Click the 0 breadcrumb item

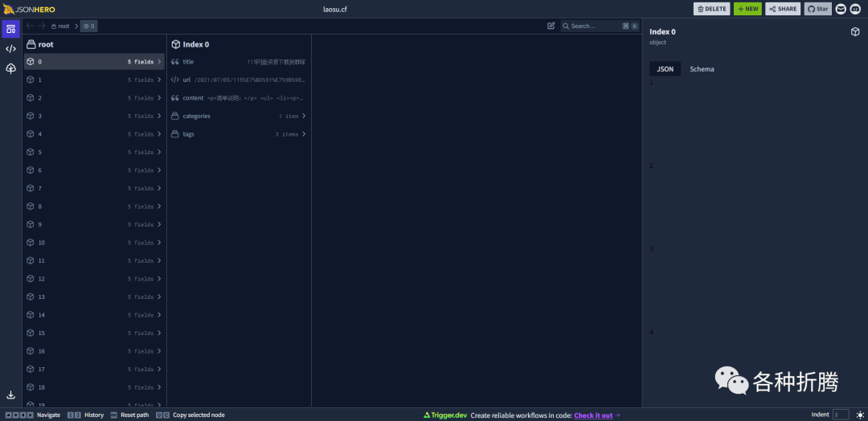point(88,26)
